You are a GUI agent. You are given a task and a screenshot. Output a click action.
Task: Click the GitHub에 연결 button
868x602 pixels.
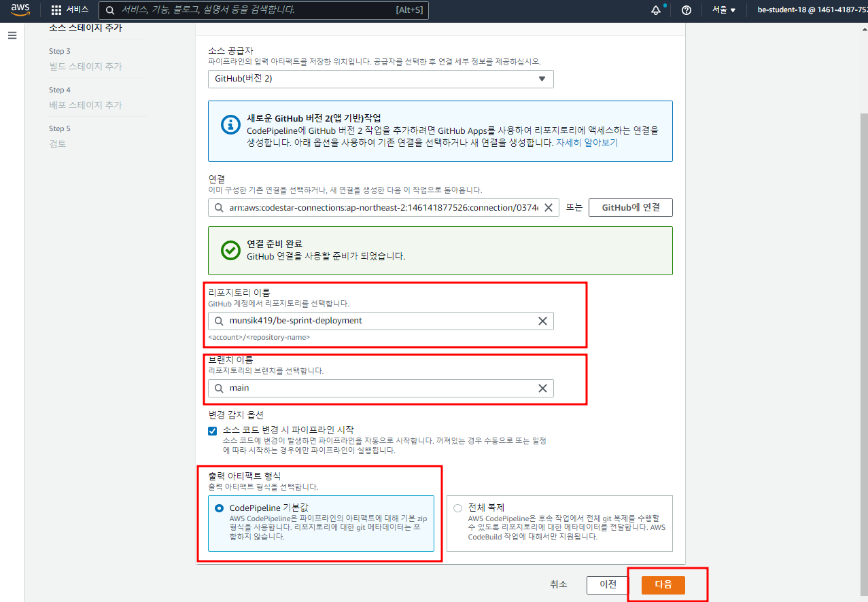point(631,207)
